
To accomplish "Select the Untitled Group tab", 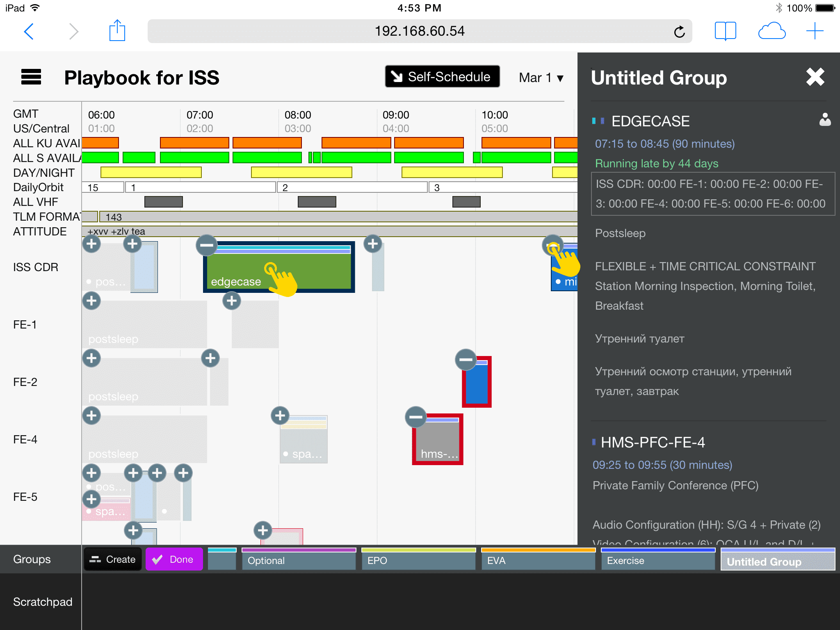I will 778,559.
